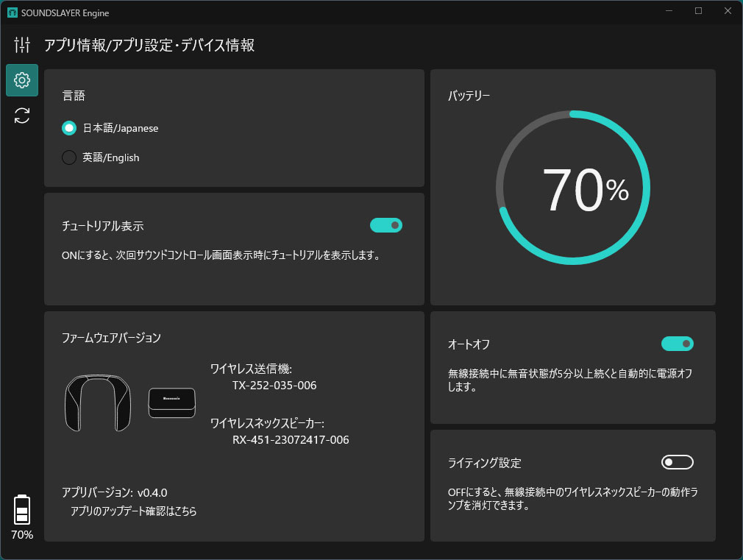
Task: Open the sound control sliders icon
Action: [x=22, y=45]
